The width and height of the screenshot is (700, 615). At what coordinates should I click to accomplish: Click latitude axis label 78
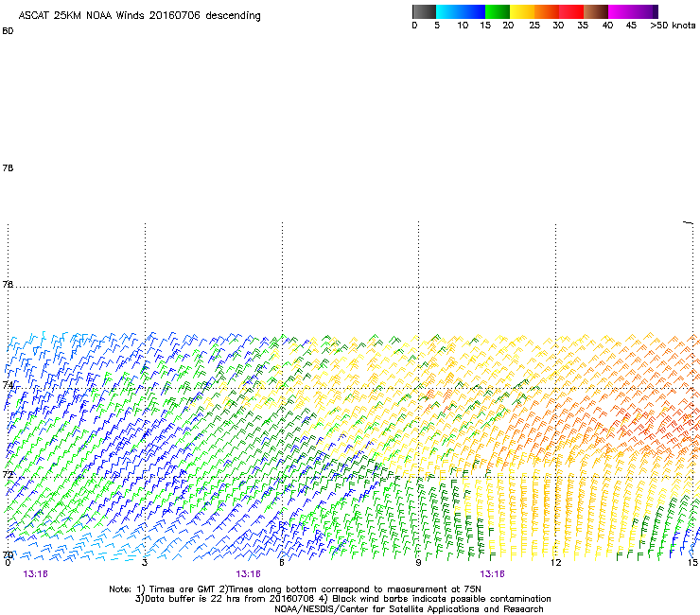pos(8,167)
